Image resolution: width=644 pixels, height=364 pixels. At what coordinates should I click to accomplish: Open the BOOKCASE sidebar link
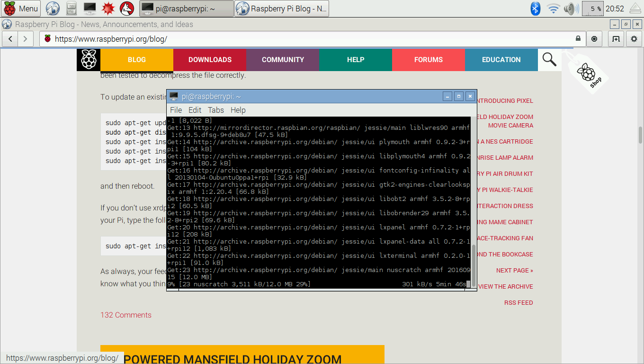[x=505, y=255]
